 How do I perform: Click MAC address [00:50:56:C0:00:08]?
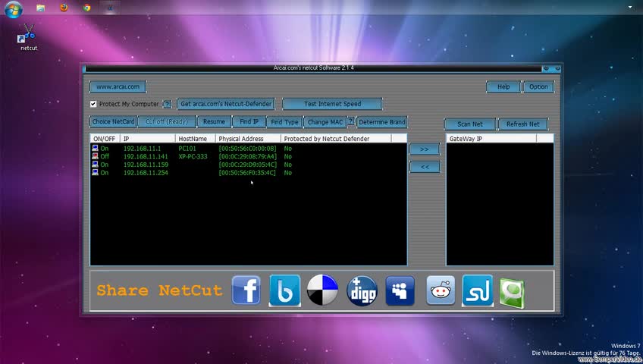coord(247,149)
